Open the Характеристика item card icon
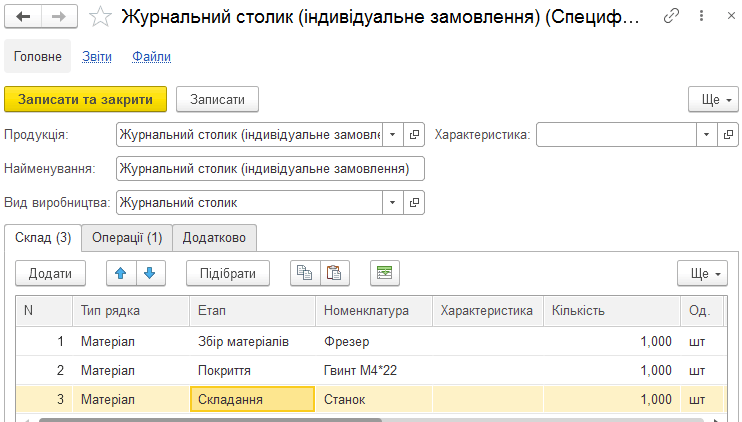The width and height of the screenshot is (742, 422). tap(728, 135)
